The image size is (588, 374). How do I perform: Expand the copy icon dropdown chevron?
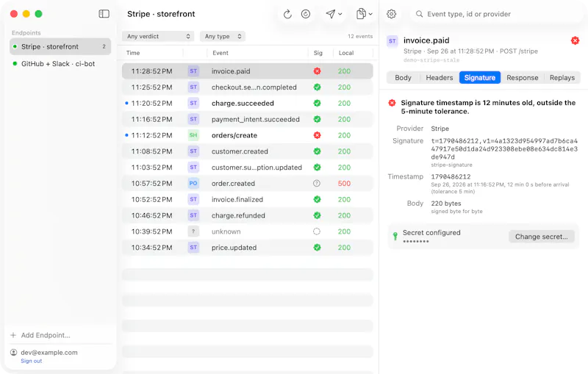pos(370,14)
